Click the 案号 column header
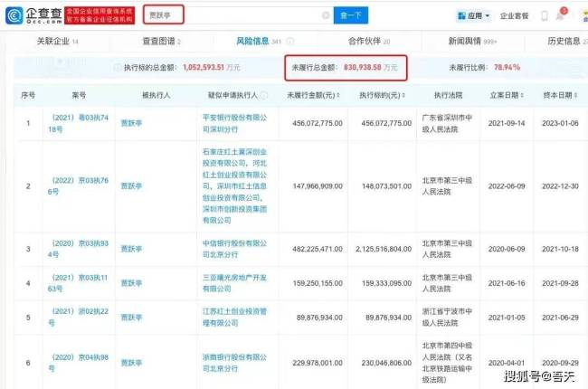Image resolution: width=588 pixels, height=389 pixels. point(79,95)
